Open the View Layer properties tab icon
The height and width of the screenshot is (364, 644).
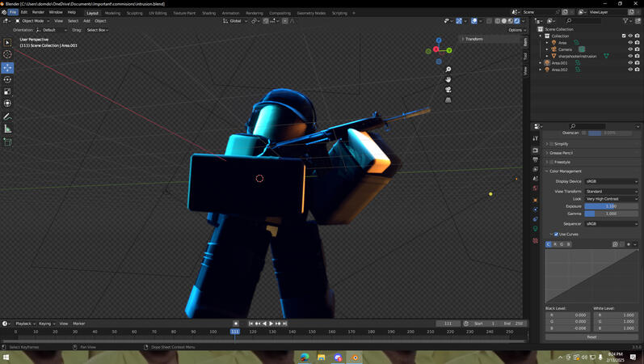click(535, 169)
